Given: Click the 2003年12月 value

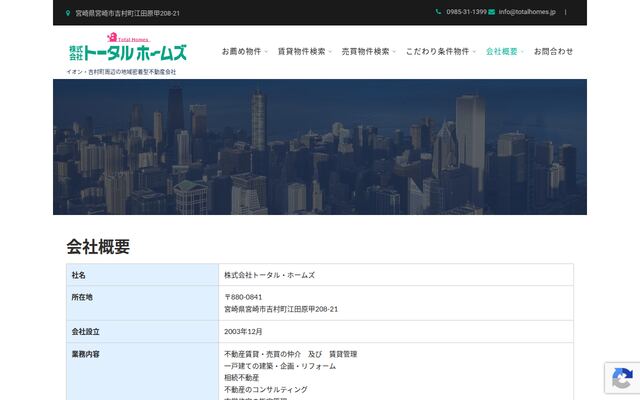Looking at the screenshot, I should (x=243, y=331).
